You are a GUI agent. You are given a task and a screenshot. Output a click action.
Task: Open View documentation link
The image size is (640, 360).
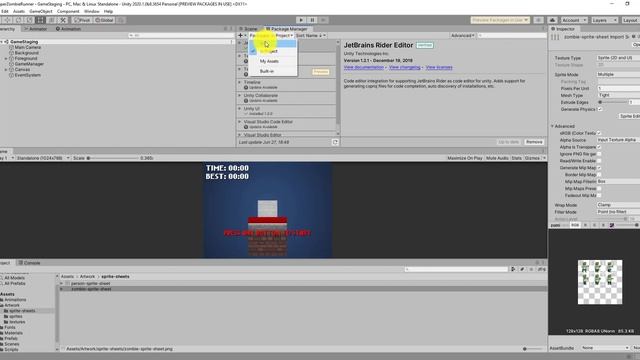(x=364, y=67)
